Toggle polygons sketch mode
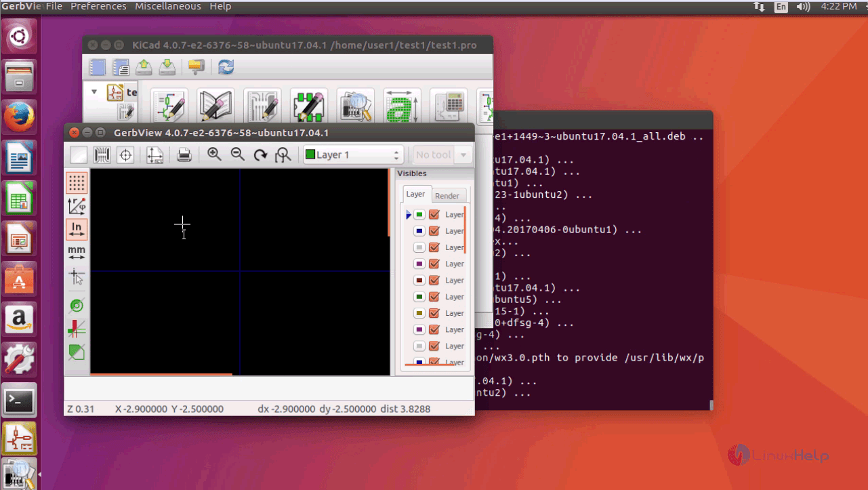 77,352
